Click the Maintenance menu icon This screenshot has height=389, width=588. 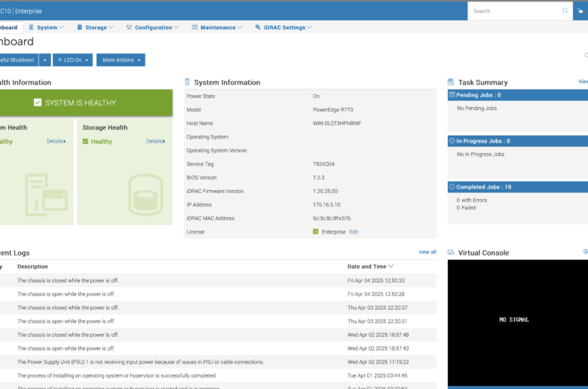tap(194, 27)
